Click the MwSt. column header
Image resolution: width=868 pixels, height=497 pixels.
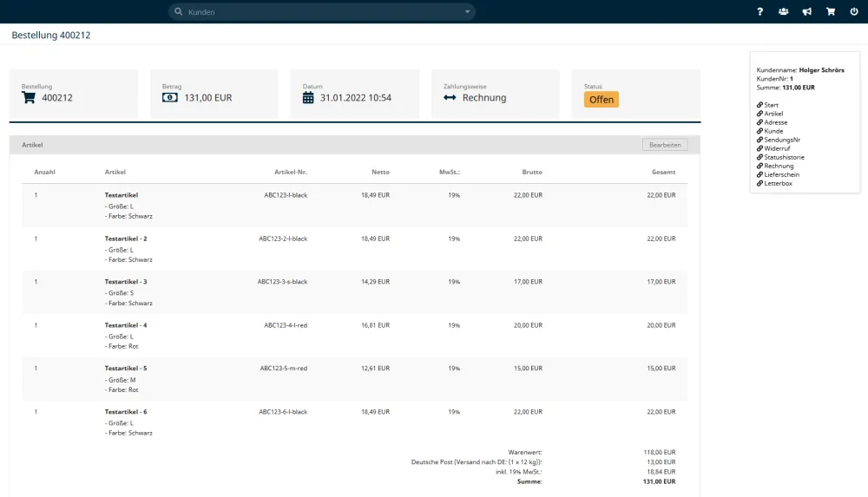click(450, 172)
